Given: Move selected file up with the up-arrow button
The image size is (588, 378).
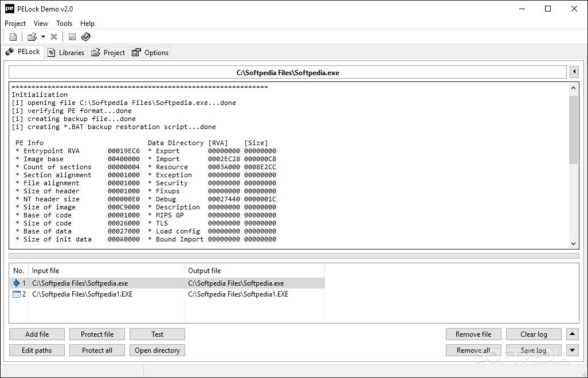Looking at the screenshot, I should click(573, 334).
